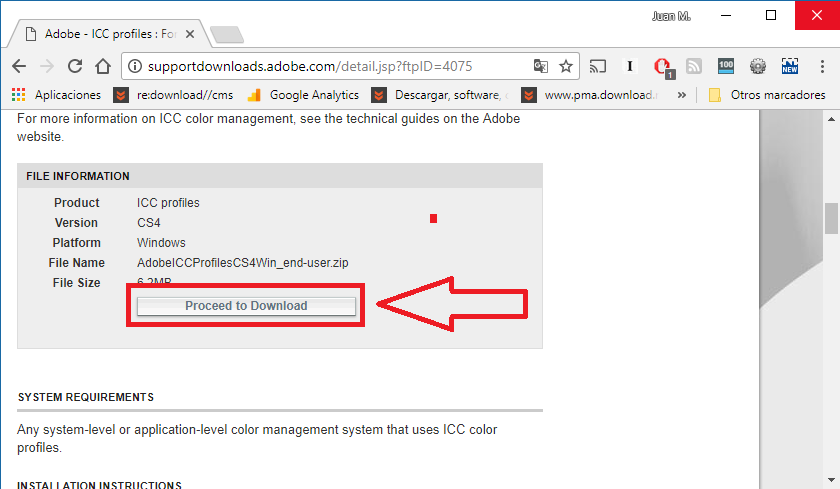Click the 'ICC profiles' product value
This screenshot has height=489, width=840.
(x=168, y=203)
